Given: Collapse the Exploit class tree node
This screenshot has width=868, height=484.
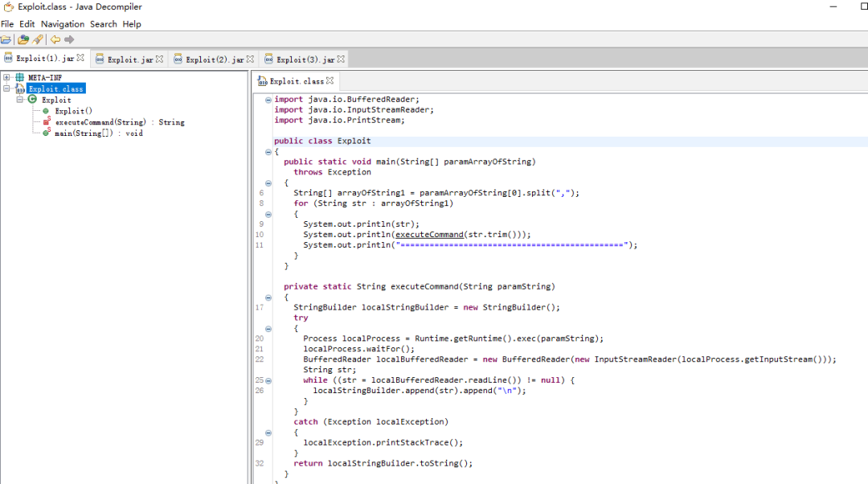Looking at the screenshot, I should (x=20, y=100).
